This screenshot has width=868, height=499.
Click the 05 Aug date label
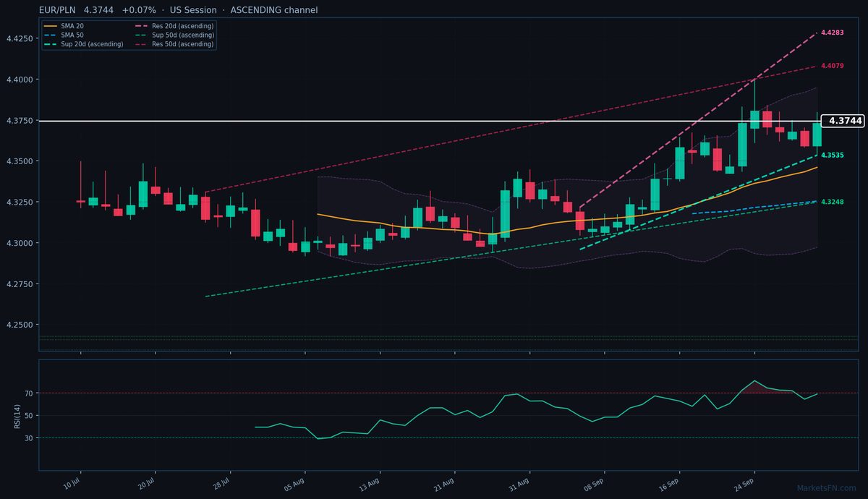tap(295, 484)
